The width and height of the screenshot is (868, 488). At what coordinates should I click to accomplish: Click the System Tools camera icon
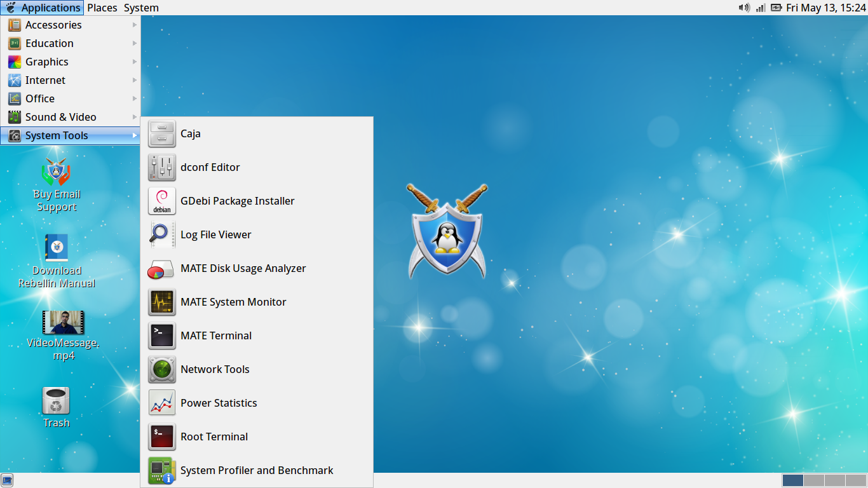[x=15, y=136]
